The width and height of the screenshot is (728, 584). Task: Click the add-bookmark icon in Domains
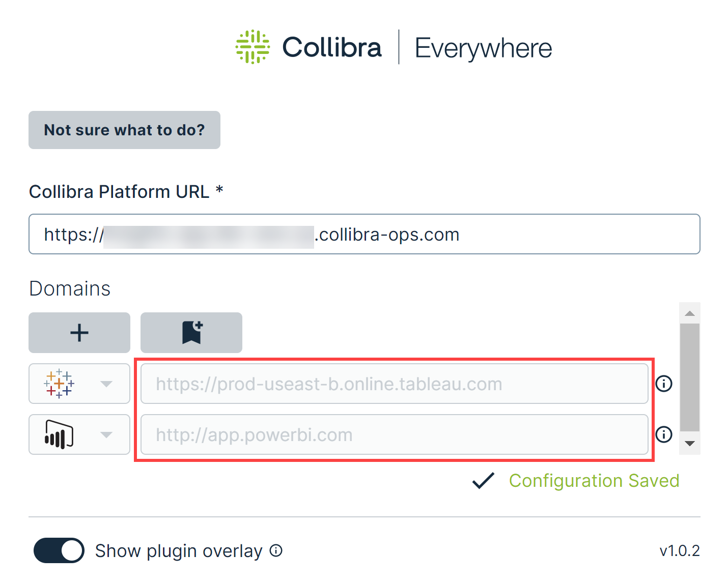(x=191, y=333)
